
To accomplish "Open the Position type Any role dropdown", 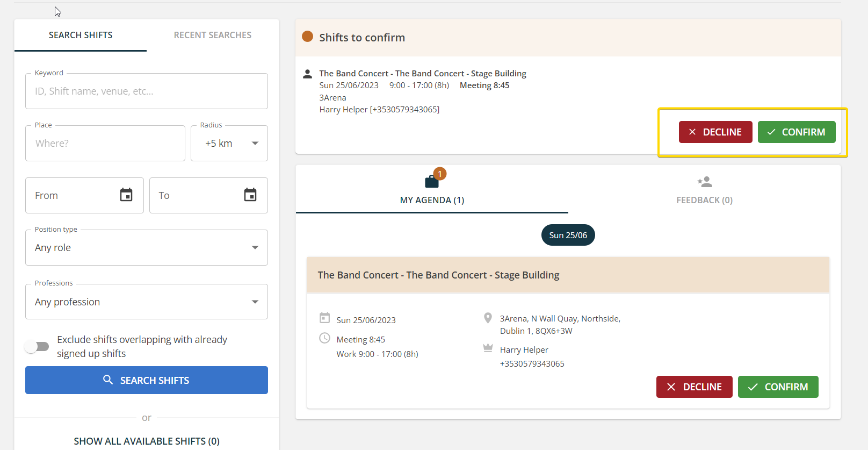I will (147, 248).
